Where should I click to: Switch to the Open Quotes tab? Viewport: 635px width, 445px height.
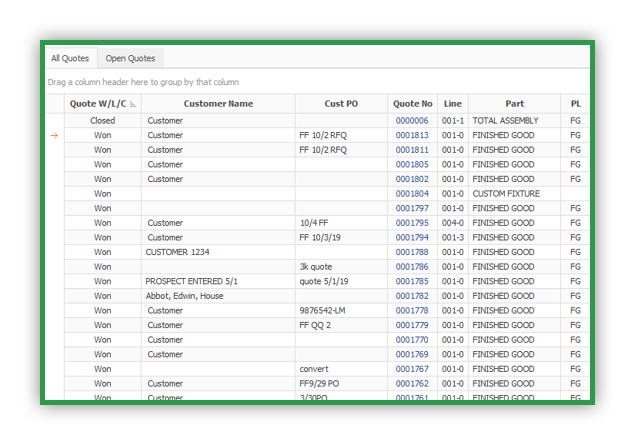pos(131,59)
